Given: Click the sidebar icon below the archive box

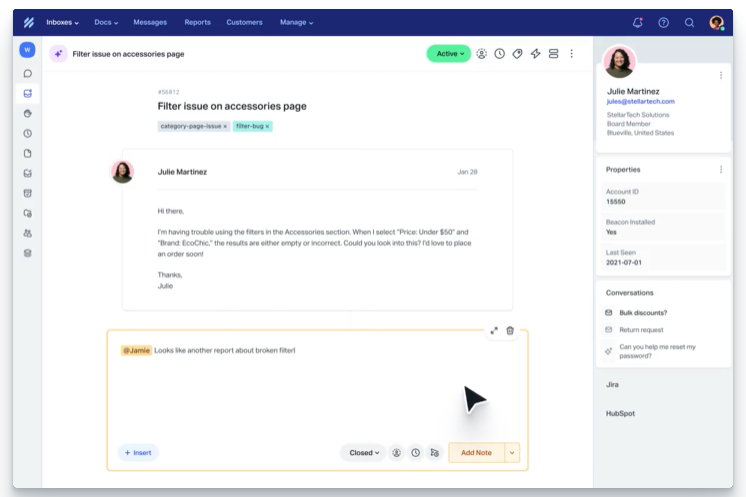Looking at the screenshot, I should point(28,213).
